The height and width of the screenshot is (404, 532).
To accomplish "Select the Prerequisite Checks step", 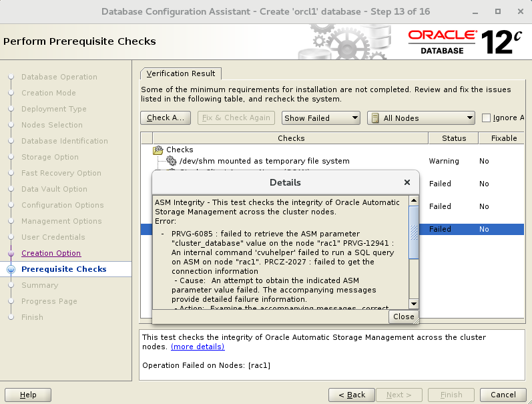I will [64, 269].
